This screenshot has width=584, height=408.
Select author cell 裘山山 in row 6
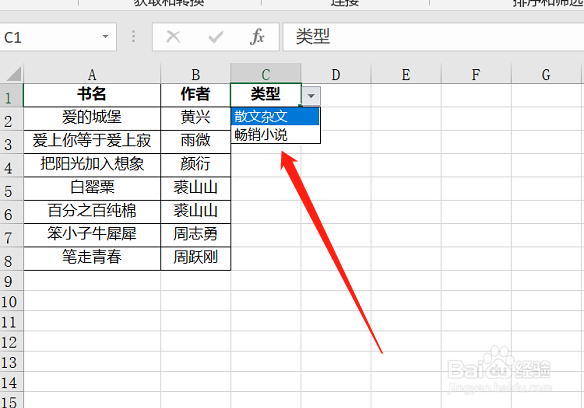(x=196, y=212)
